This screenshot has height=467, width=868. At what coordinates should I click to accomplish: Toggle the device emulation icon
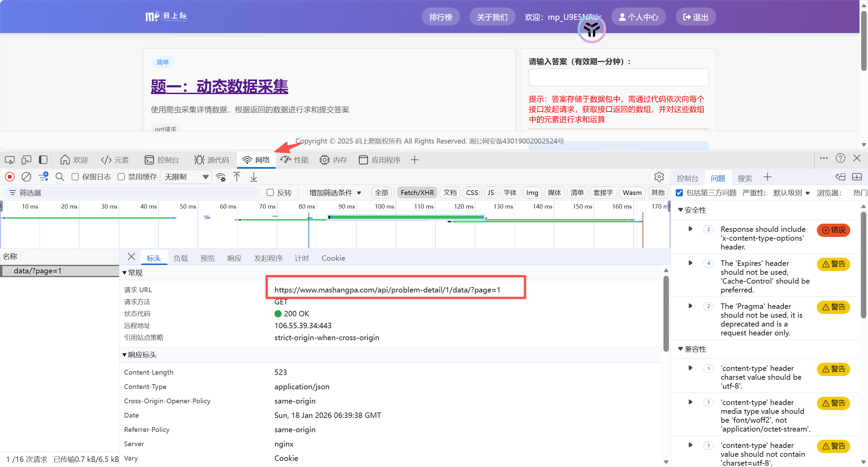pos(26,160)
